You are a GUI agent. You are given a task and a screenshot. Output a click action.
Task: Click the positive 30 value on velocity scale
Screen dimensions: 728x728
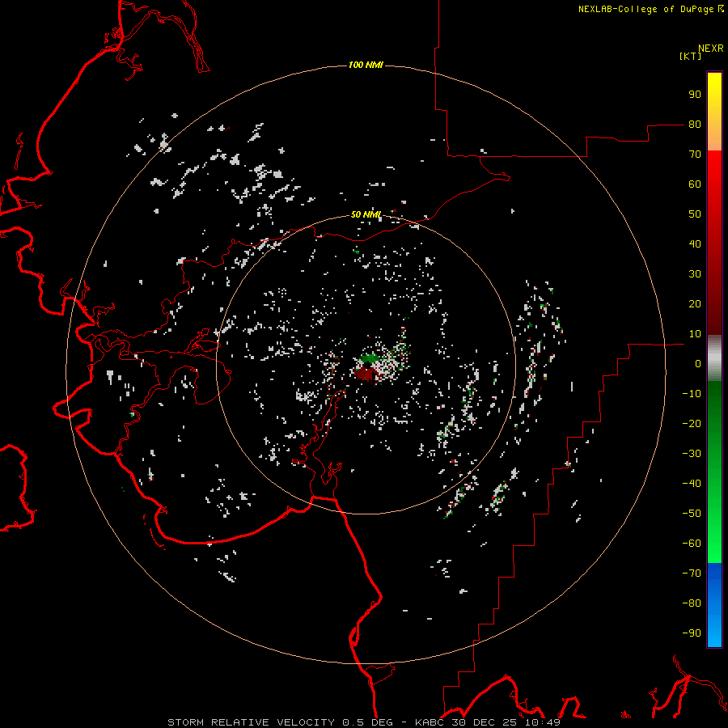695,274
